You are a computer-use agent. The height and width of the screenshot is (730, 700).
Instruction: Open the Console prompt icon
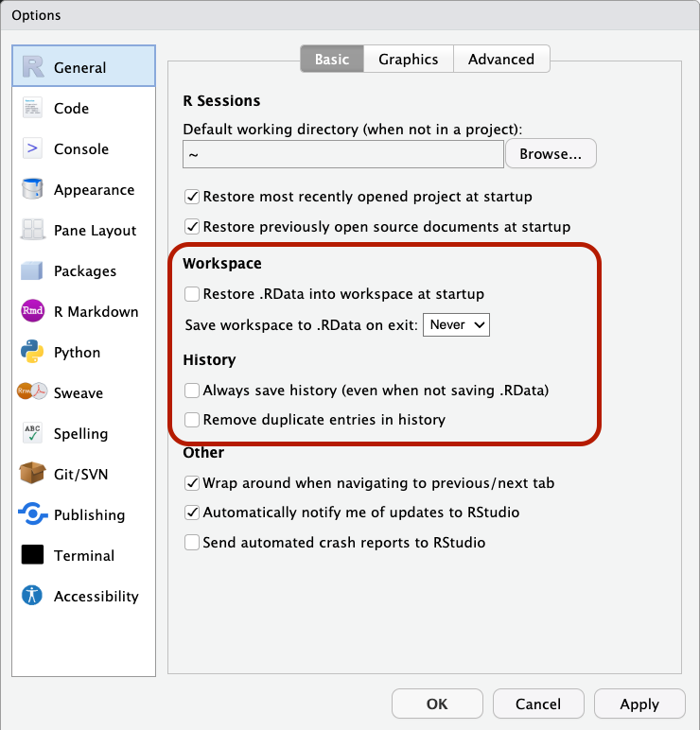click(32, 148)
